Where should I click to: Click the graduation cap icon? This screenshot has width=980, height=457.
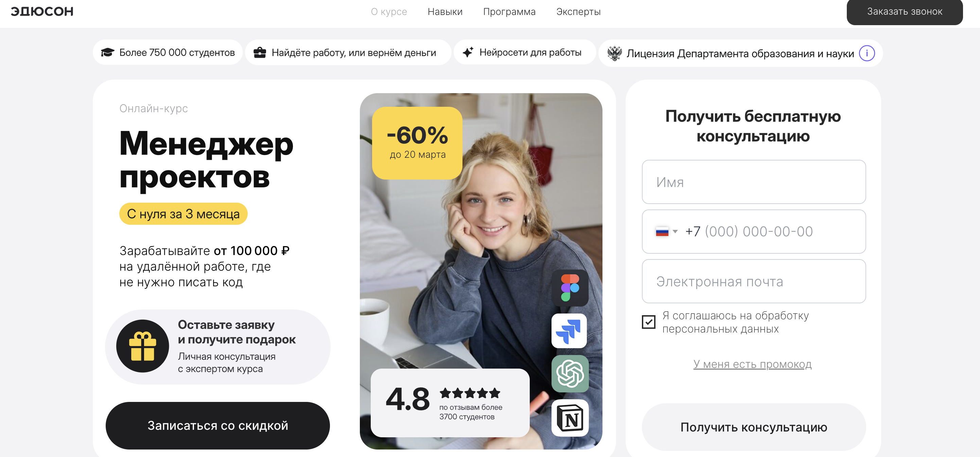coord(107,52)
